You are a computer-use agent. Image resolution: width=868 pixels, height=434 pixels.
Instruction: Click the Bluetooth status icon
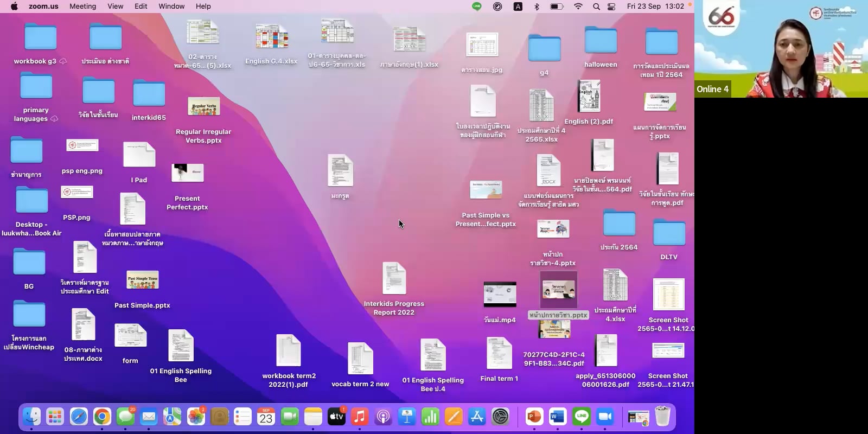(x=537, y=7)
